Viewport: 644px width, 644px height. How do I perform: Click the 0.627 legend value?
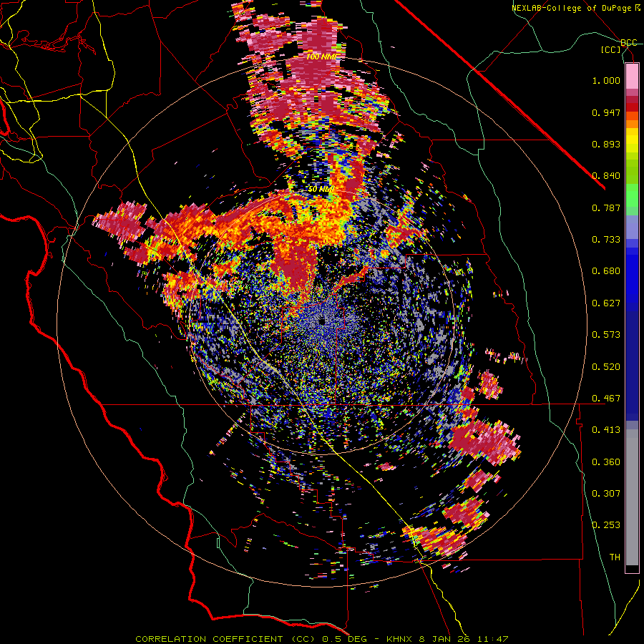tap(606, 303)
